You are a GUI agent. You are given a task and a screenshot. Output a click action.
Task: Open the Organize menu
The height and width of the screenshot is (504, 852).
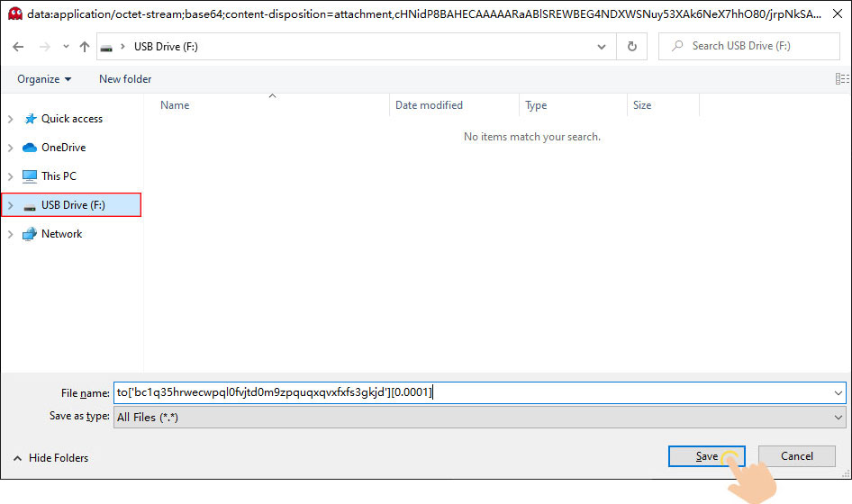(44, 79)
